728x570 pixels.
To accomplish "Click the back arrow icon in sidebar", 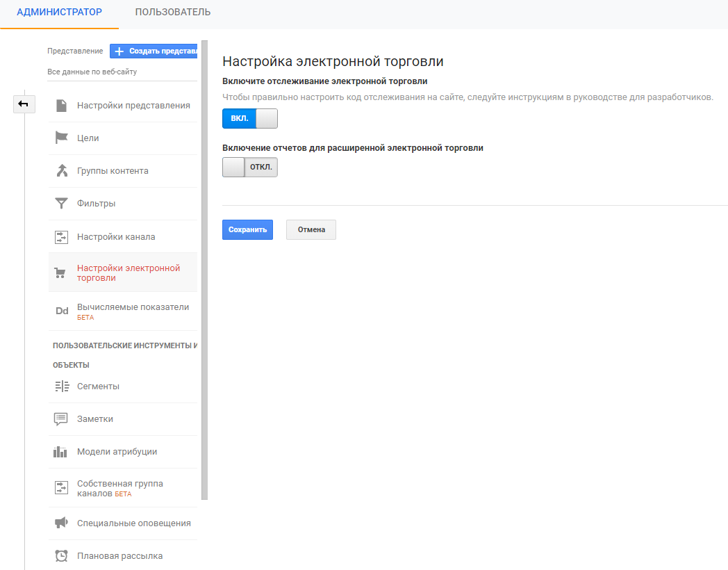I will tap(24, 104).
